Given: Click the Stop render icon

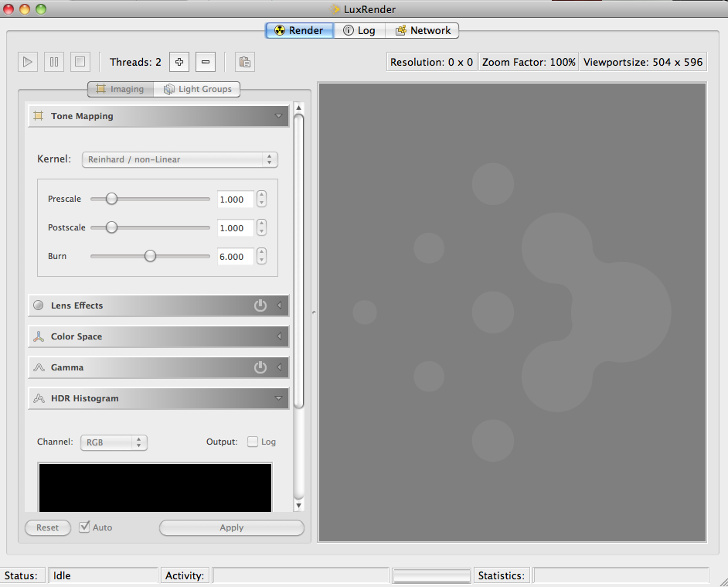Looking at the screenshot, I should [79, 62].
